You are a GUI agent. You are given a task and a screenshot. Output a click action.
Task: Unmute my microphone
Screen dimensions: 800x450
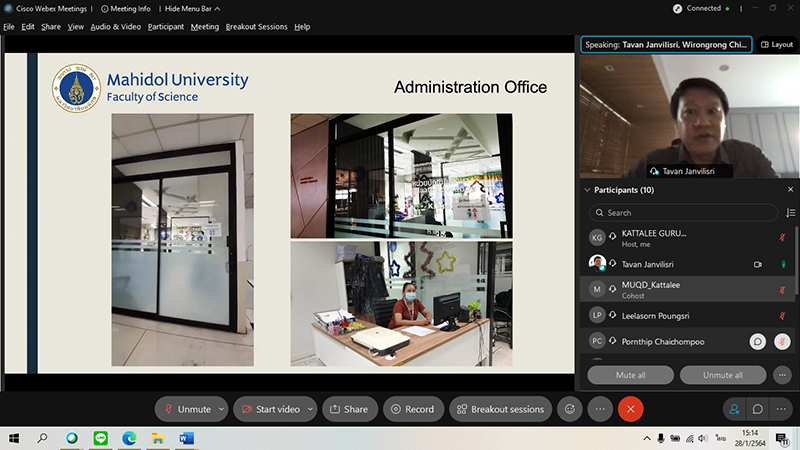(x=188, y=409)
